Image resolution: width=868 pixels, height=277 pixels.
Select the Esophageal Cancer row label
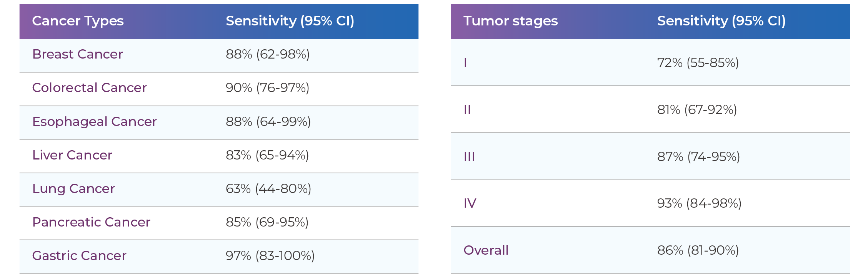(94, 122)
